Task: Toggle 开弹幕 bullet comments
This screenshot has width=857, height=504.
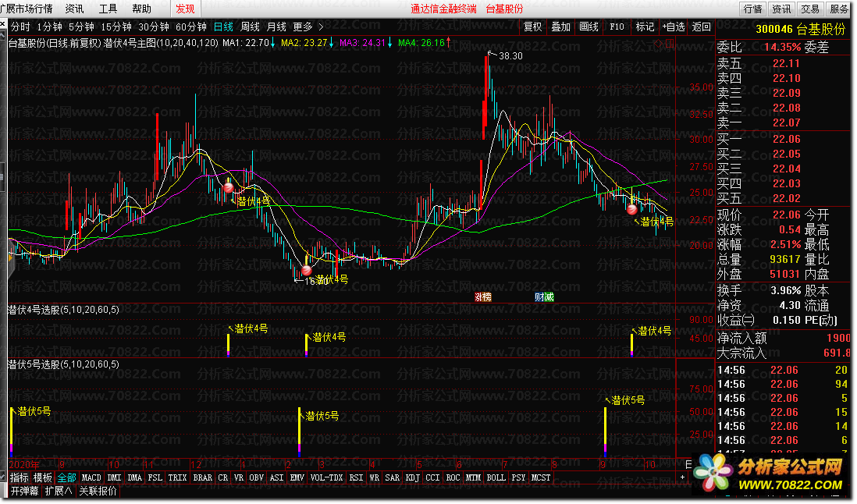Action: pyautogui.click(x=25, y=491)
